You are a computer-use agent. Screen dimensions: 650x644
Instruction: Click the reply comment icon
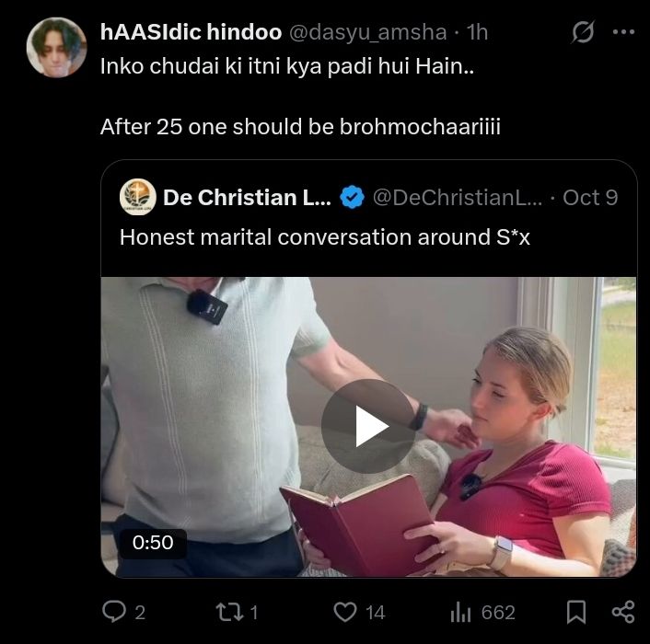pos(113,612)
